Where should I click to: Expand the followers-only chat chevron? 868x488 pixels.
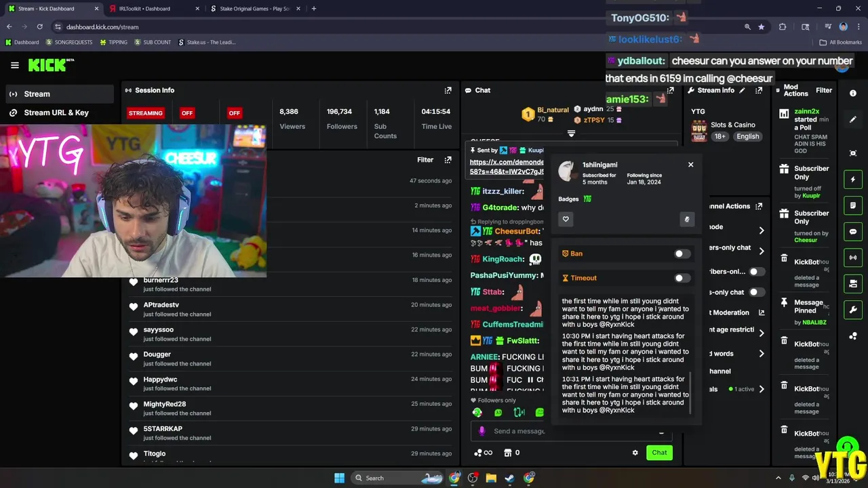(761, 251)
